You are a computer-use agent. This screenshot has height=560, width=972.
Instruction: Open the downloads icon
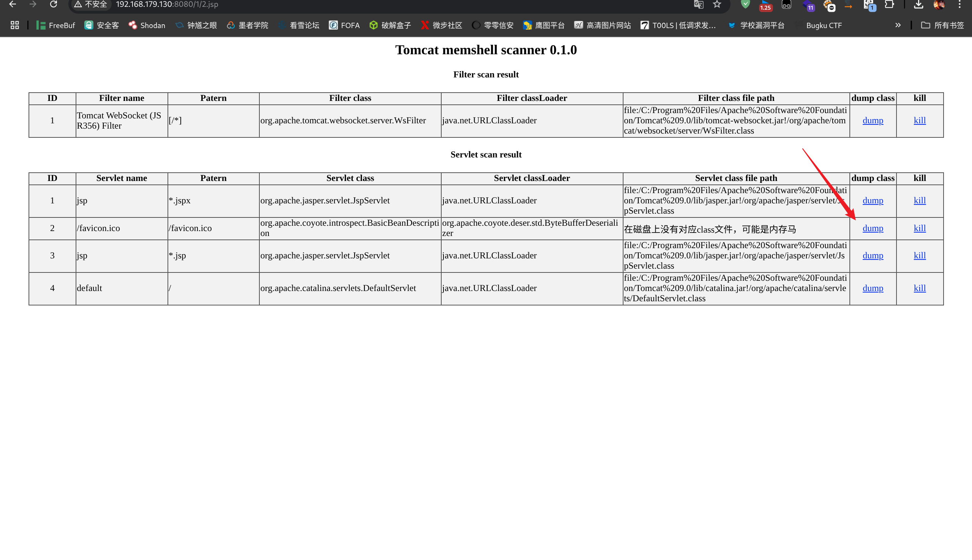click(918, 4)
